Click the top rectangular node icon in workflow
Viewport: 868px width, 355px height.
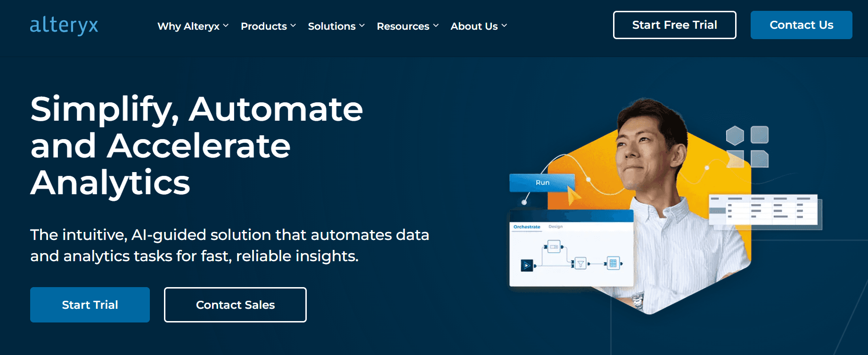(554, 247)
